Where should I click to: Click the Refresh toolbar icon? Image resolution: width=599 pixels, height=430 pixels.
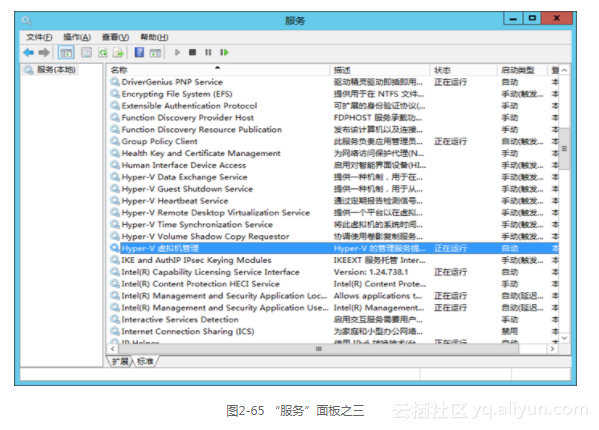pos(102,52)
